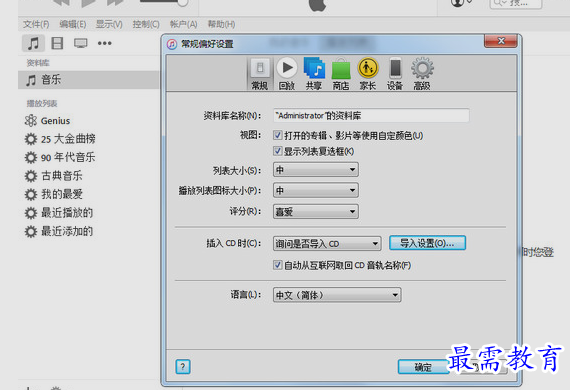
Task: Open the 编辑(E) menu
Action: (x=73, y=24)
